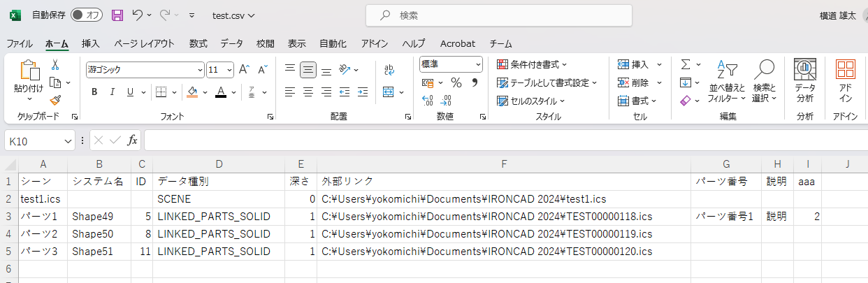Toggle Bold formatting button
Screen dimensions: 868x283
[94, 92]
